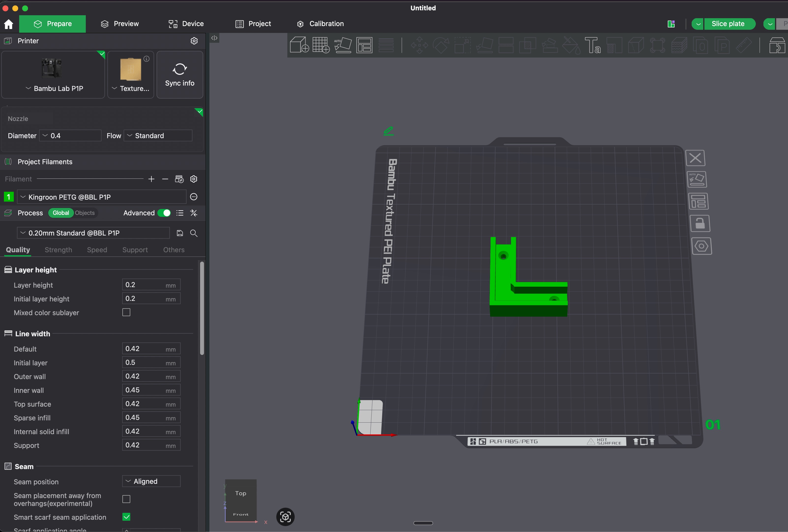The image size is (788, 532).
Task: Open the Strength settings tab
Action: pyautogui.click(x=58, y=250)
